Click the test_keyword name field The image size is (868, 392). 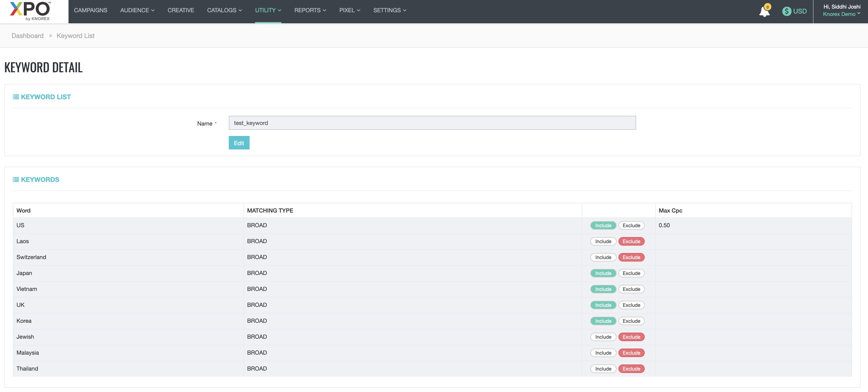coord(432,123)
